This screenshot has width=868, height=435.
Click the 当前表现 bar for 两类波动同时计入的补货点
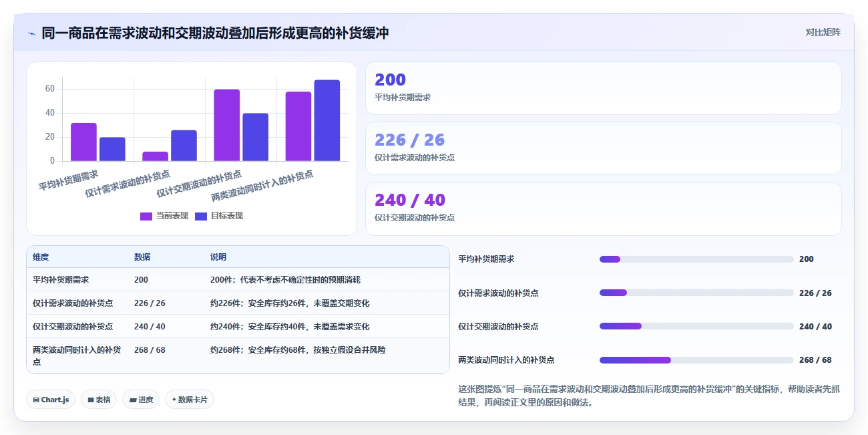pyautogui.click(x=298, y=126)
